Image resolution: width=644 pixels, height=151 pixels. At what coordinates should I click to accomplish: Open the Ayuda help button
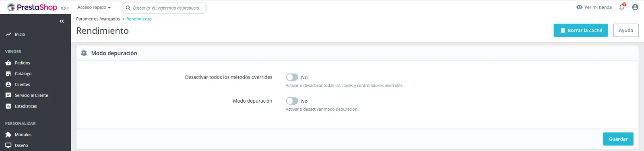click(x=626, y=30)
